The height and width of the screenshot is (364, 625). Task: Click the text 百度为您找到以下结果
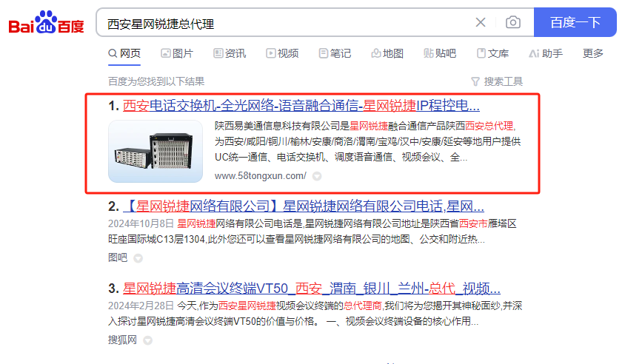(x=156, y=81)
